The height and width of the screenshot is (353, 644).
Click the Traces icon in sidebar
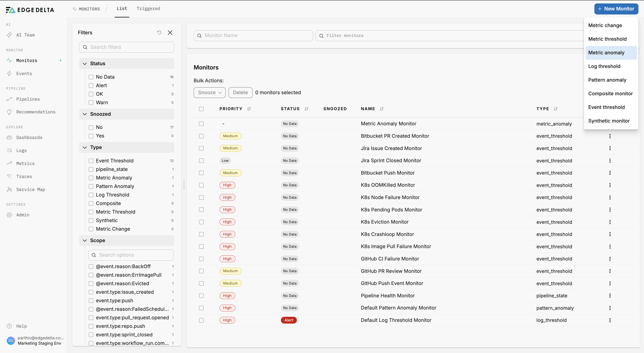point(9,176)
